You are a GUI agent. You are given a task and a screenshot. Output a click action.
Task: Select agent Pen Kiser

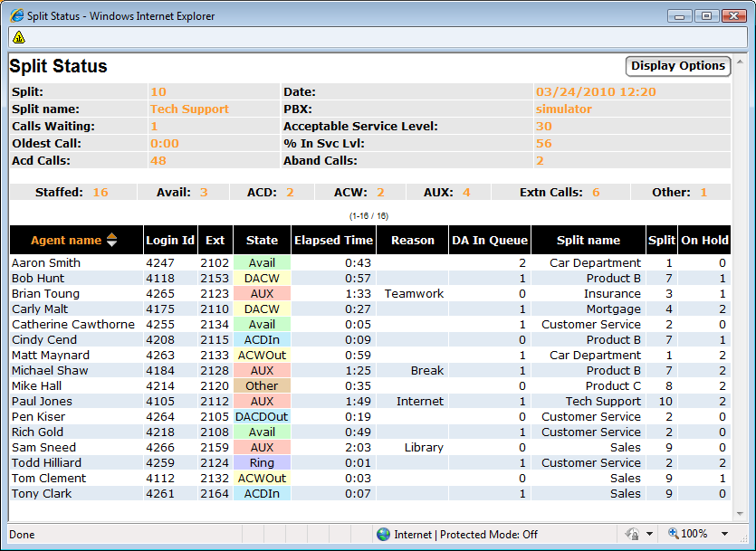pyautogui.click(x=38, y=417)
